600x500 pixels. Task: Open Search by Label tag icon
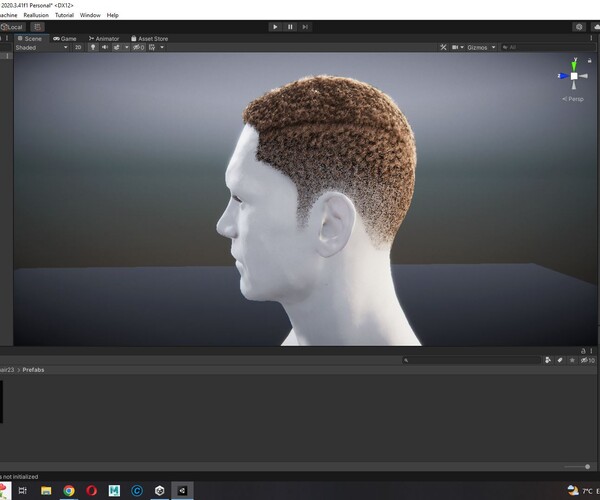pos(560,360)
